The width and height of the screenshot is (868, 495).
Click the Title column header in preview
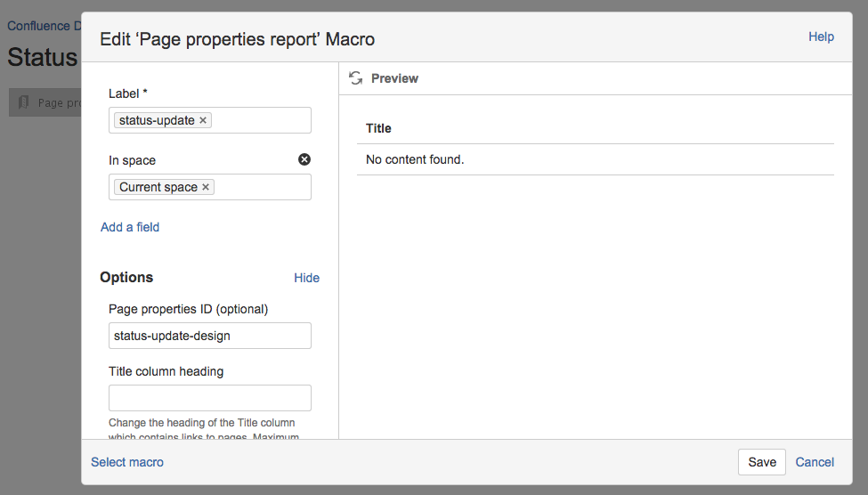tap(378, 128)
